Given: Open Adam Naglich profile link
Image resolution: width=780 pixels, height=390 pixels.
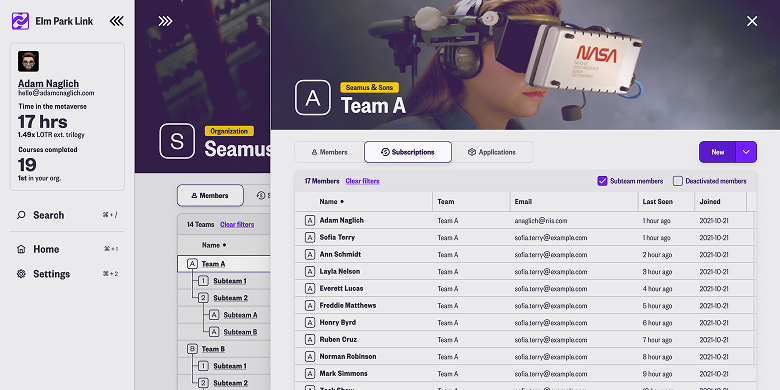Looking at the screenshot, I should [48, 84].
